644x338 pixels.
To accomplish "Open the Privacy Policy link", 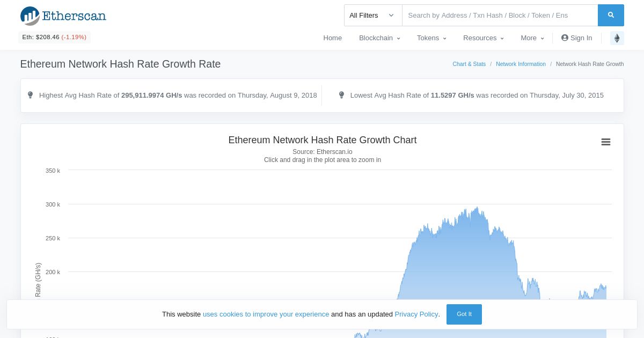I will (x=416, y=314).
